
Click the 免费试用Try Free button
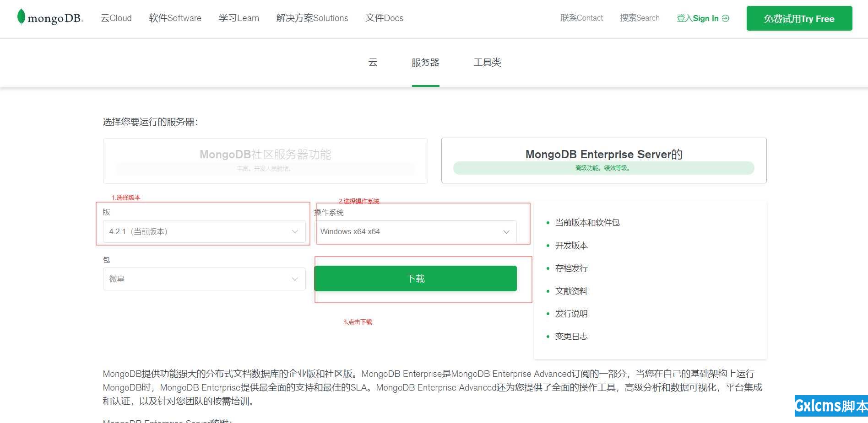799,18
